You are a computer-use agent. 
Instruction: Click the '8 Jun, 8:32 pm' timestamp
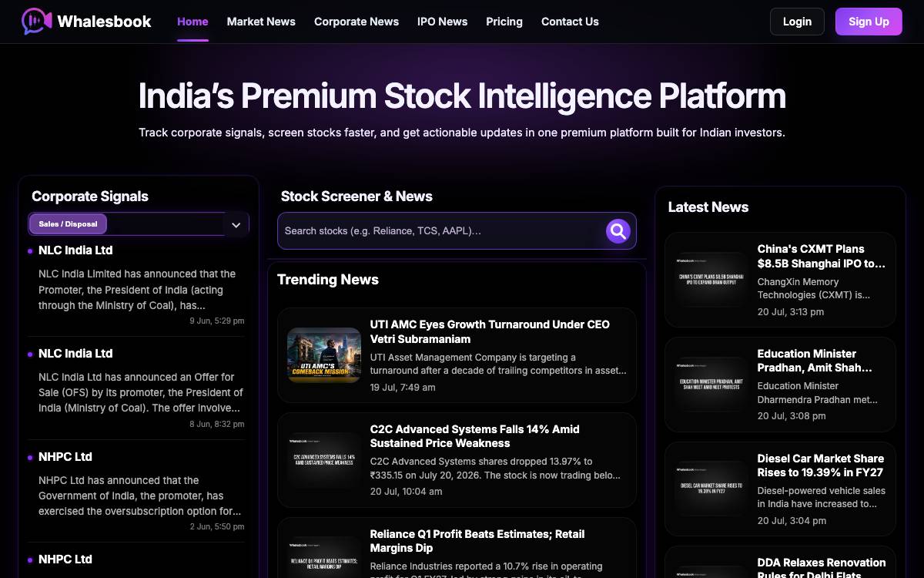(x=217, y=424)
